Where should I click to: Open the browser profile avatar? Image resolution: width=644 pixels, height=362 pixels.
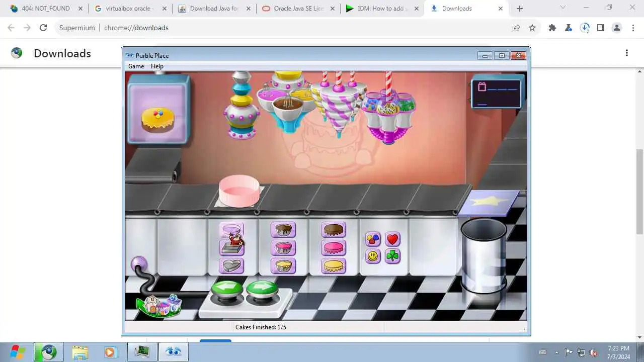(617, 28)
